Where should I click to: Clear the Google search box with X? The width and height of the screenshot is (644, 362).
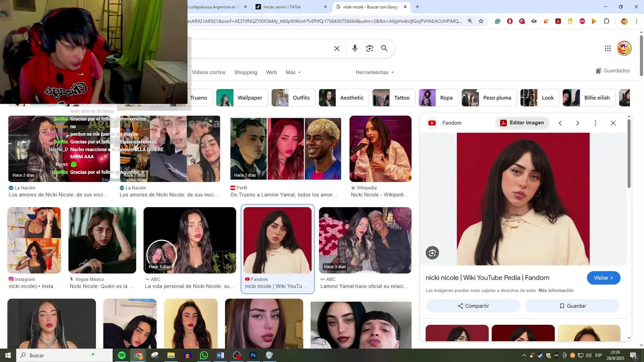(x=337, y=48)
